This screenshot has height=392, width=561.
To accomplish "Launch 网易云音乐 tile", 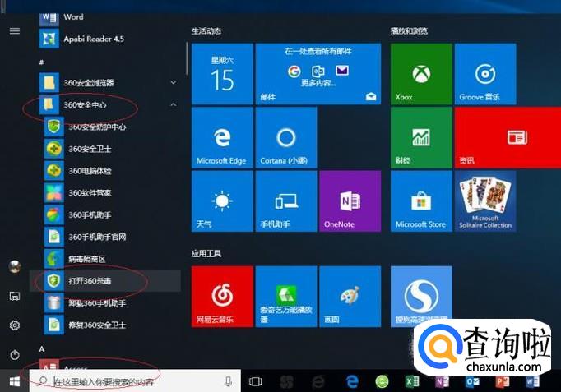I will tap(222, 296).
